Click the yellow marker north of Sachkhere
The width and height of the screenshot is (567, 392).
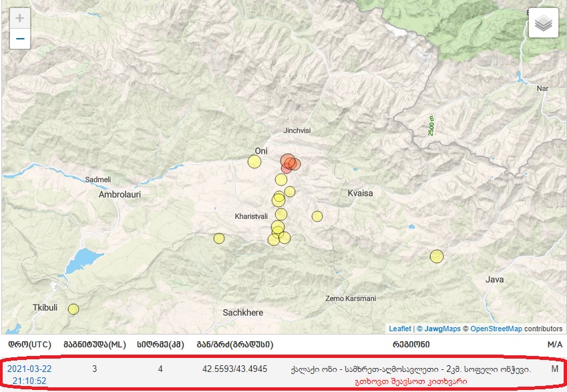click(x=219, y=238)
